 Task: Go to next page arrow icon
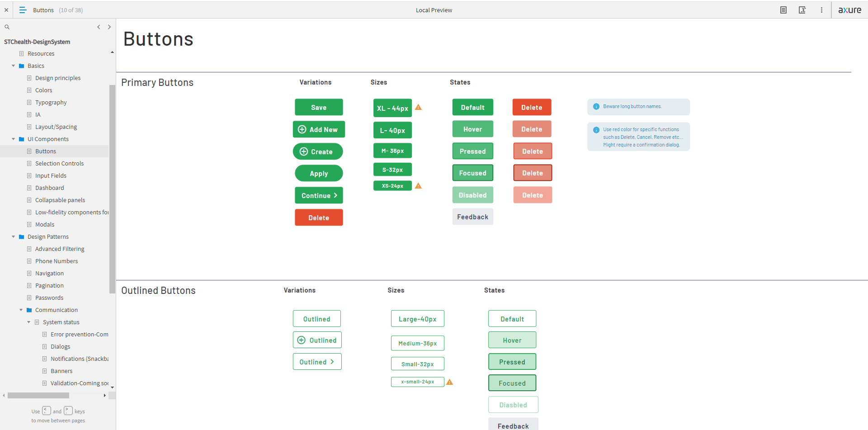[109, 27]
